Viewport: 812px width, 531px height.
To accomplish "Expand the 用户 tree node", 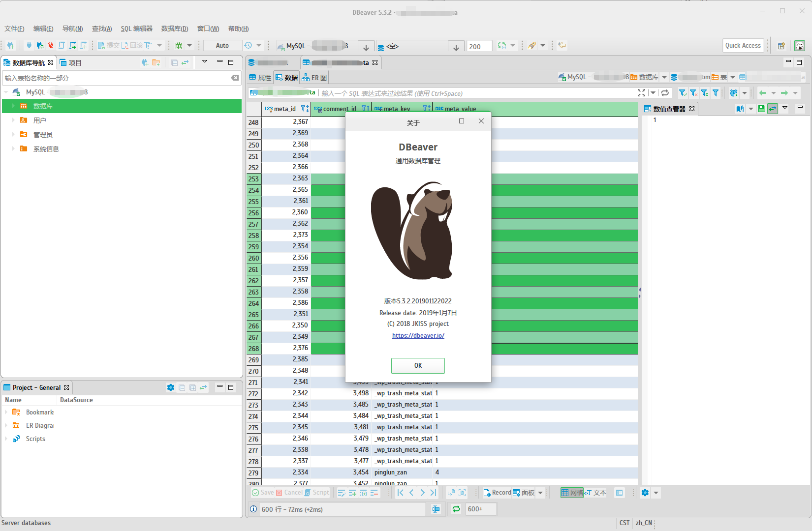I will pyautogui.click(x=13, y=120).
